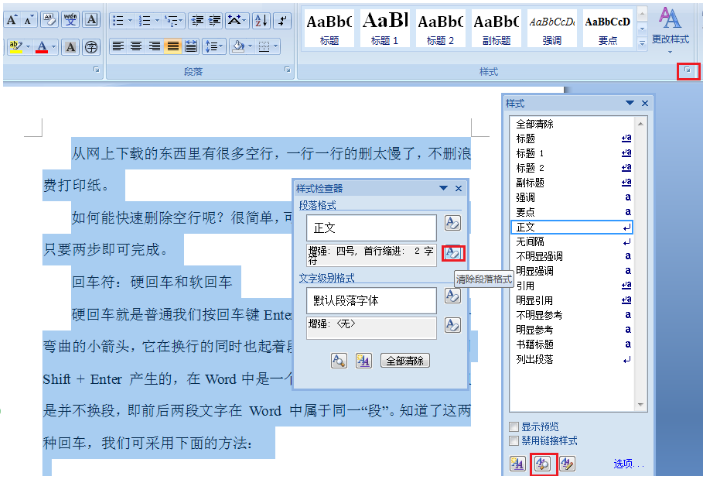Expand the styles gallery More arrow
This screenshot has height=483, width=710.
(x=642, y=43)
